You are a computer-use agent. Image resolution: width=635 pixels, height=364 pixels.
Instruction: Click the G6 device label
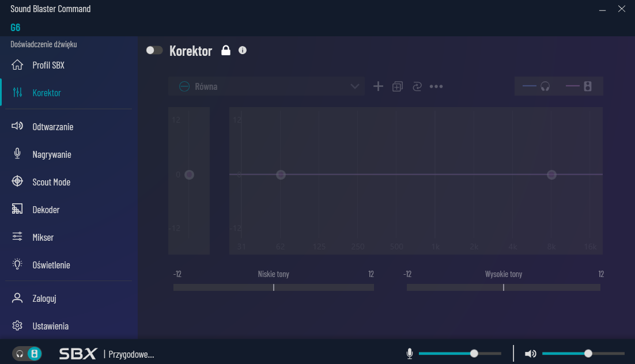(x=16, y=28)
